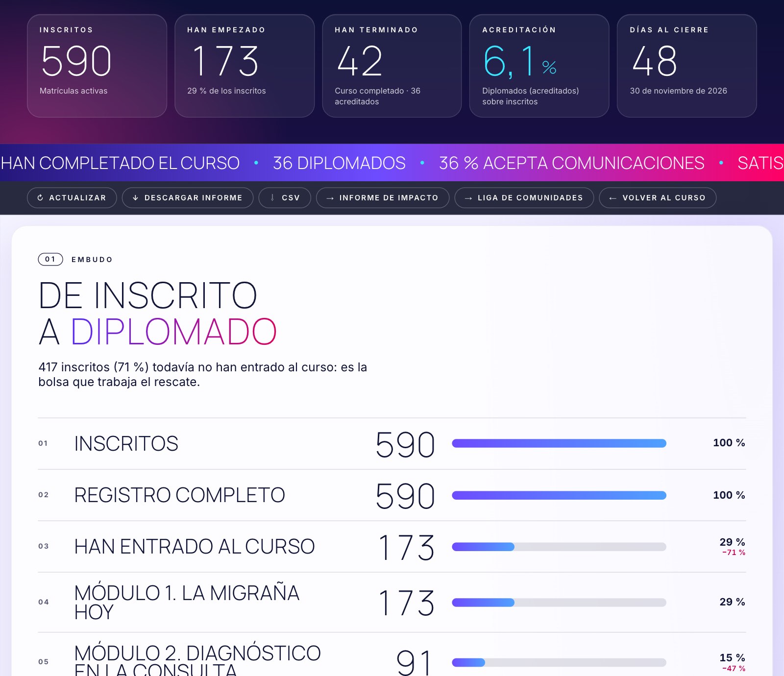The height and width of the screenshot is (676, 784).
Task: Go to LIGA DE COMUNIDADES text
Action: 530,198
